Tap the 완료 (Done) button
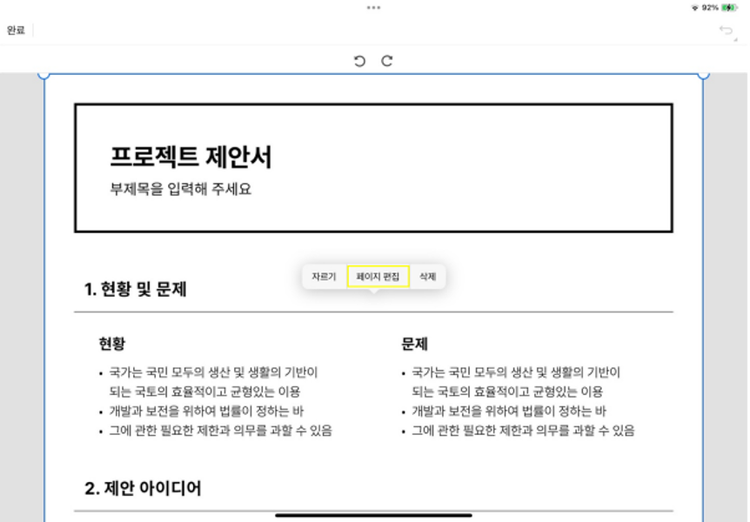Viewport: 750px width, 522px height. point(16,30)
